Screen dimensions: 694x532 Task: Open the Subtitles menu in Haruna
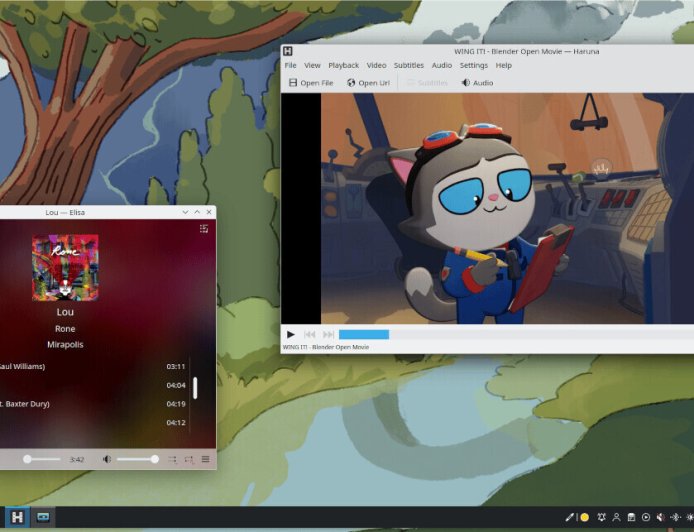pos(409,65)
